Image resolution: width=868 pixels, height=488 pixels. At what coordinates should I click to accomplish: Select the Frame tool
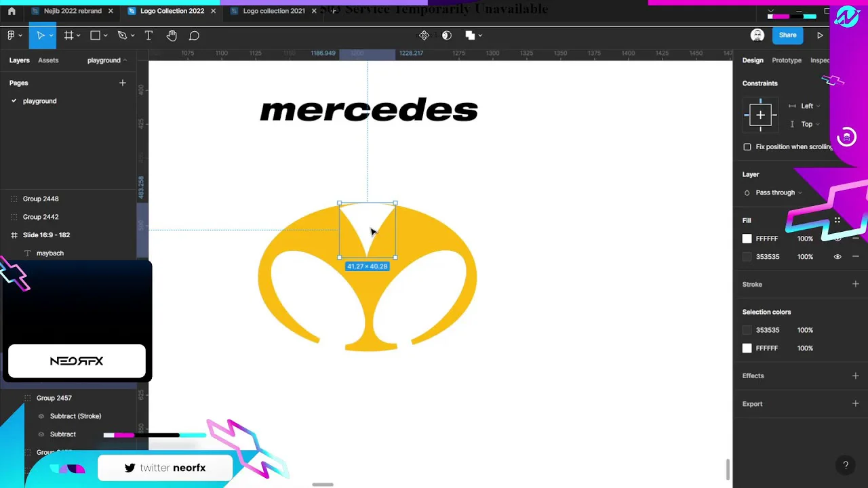[x=68, y=35]
